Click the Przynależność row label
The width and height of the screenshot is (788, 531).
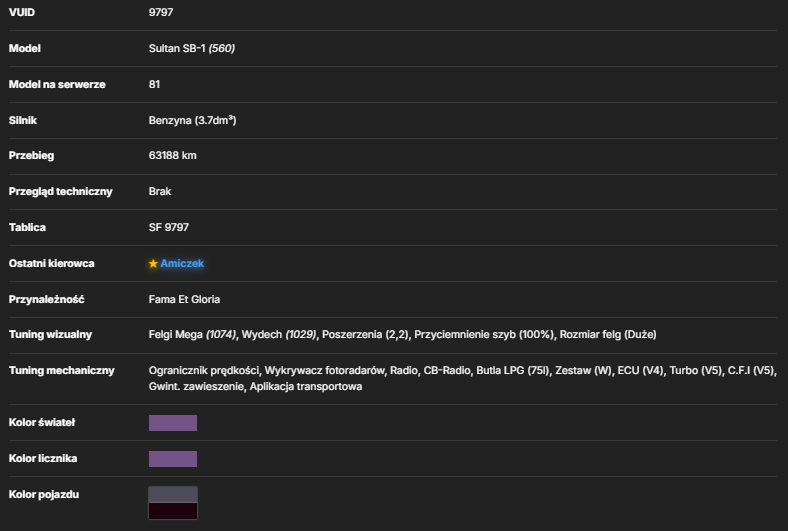[46, 299]
